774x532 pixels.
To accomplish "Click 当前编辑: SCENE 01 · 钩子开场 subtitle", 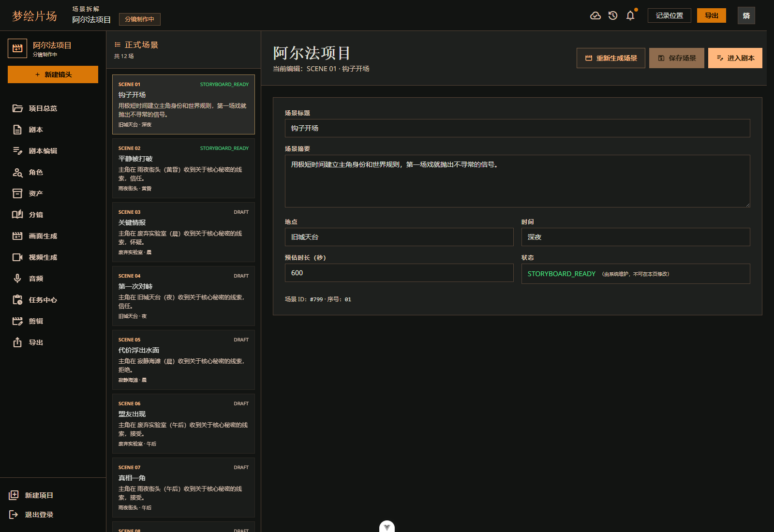I will pos(321,69).
